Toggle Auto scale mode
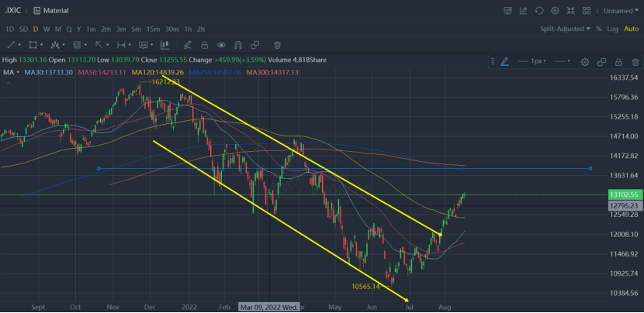The image size is (644, 313). [x=632, y=29]
